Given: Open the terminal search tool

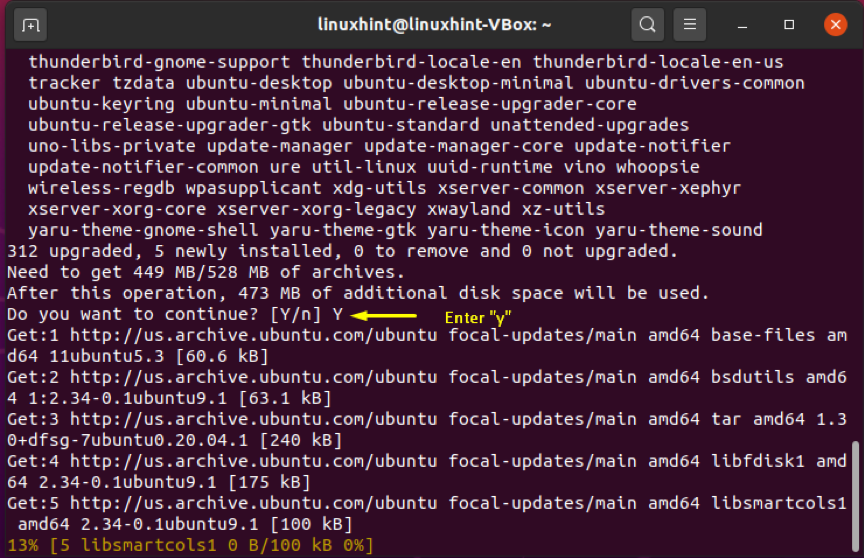Looking at the screenshot, I should click(647, 25).
